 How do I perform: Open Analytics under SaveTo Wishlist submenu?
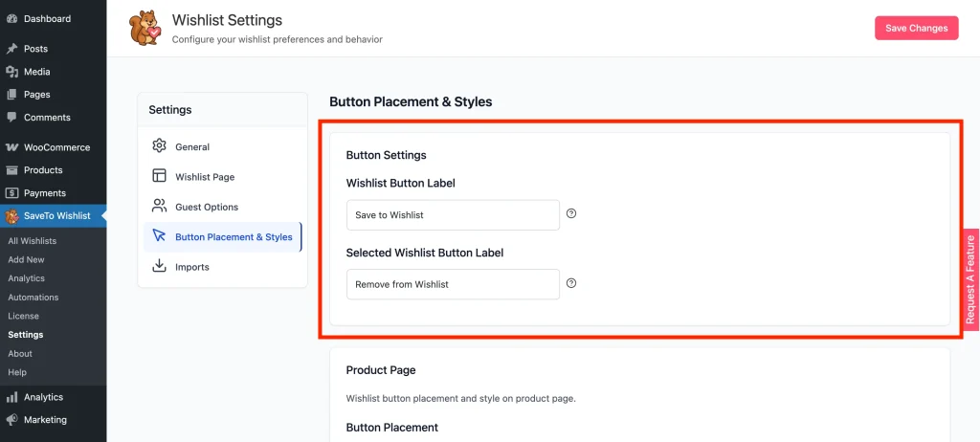26,278
